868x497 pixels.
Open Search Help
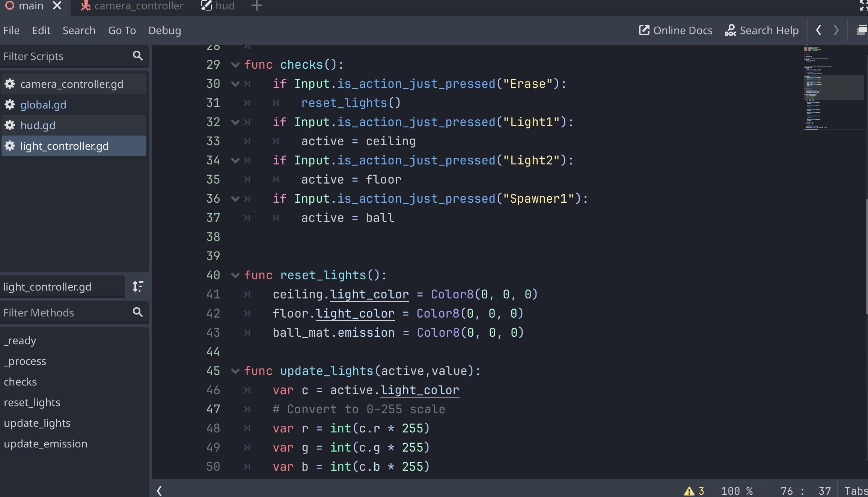point(761,30)
